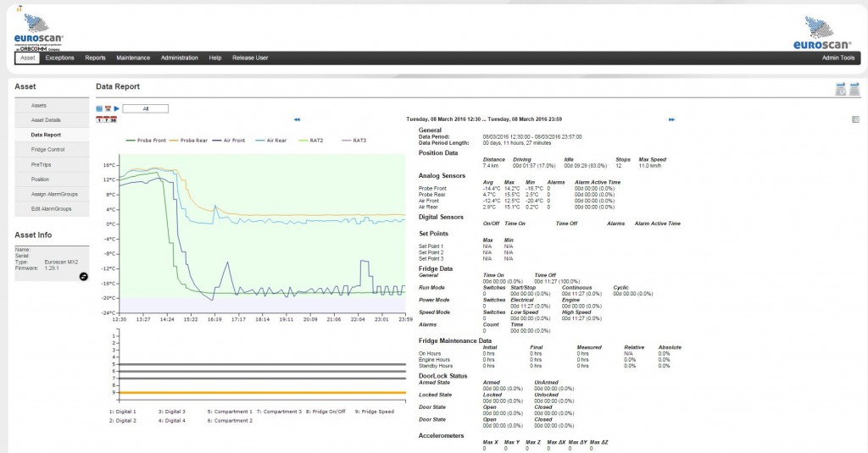Click the small table layout icon
868x453 pixels.
click(855, 119)
